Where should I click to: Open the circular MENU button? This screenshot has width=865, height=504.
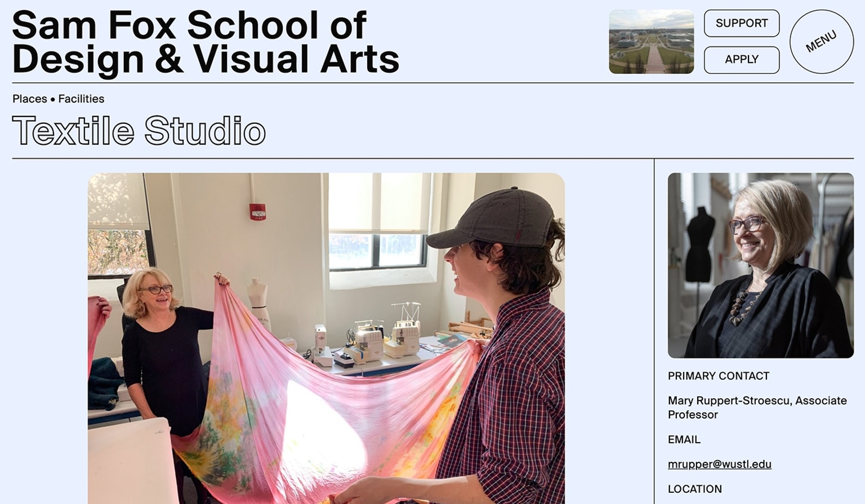point(822,42)
